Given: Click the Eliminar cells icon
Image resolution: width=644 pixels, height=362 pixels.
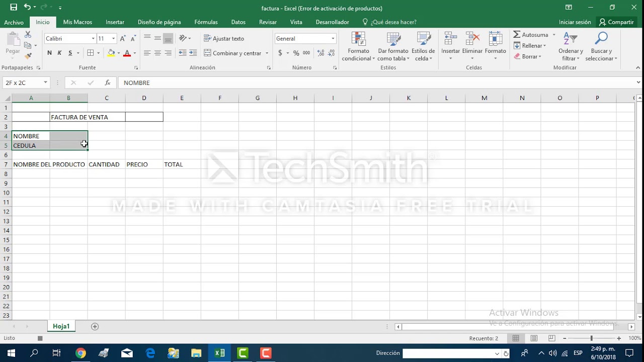Looking at the screenshot, I should point(472,39).
